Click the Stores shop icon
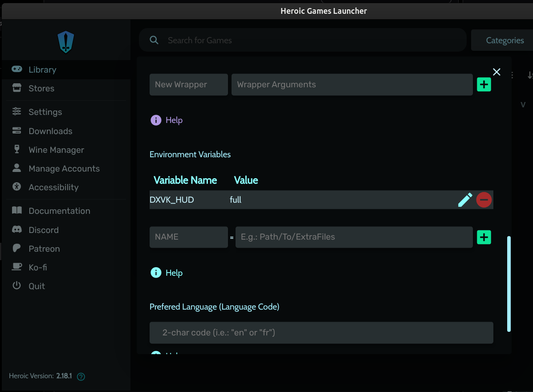Screen dimensions: 533x392 click(16, 88)
